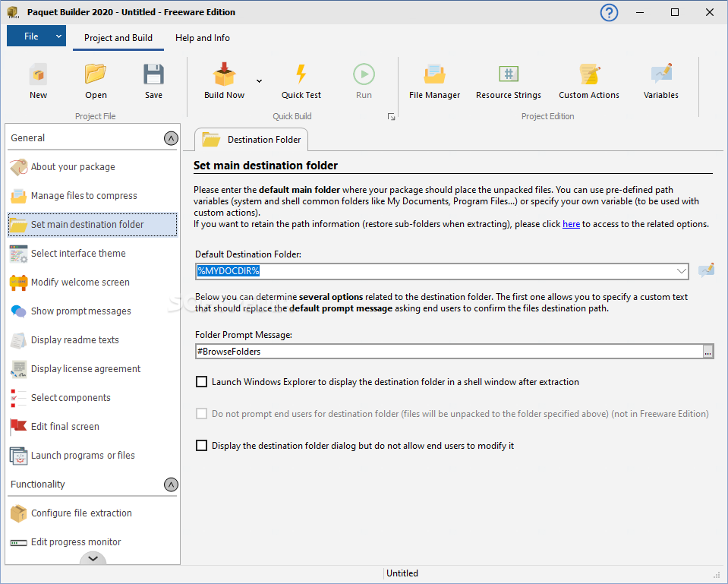The image size is (728, 584).
Task: Open Display license agreement page
Action: (x=93, y=368)
